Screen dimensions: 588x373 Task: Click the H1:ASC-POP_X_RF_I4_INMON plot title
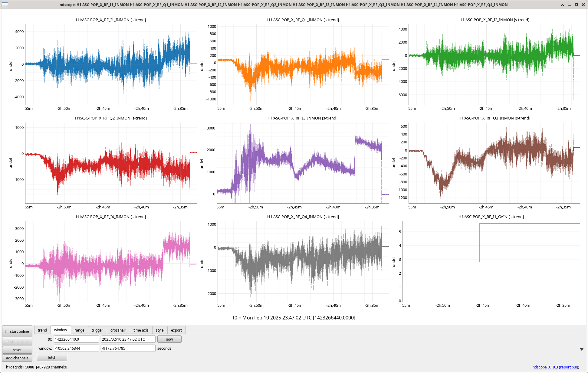[111, 217]
